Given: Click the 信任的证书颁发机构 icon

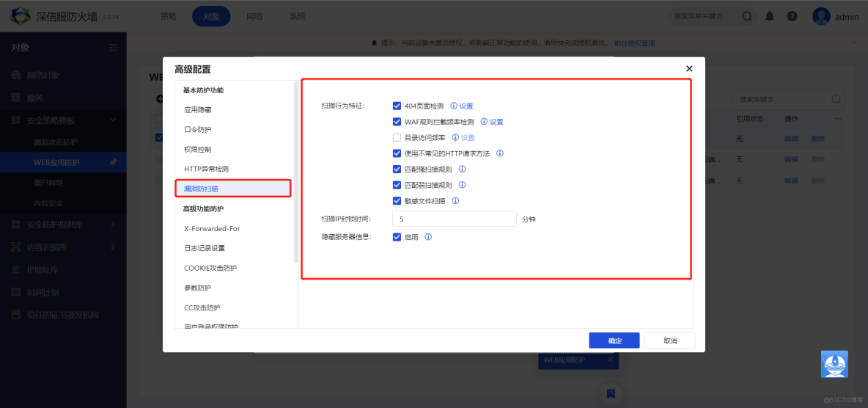Looking at the screenshot, I should [x=16, y=315].
